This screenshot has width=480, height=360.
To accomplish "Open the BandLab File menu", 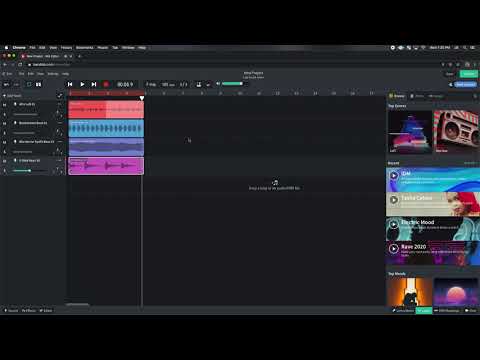I will (22, 74).
